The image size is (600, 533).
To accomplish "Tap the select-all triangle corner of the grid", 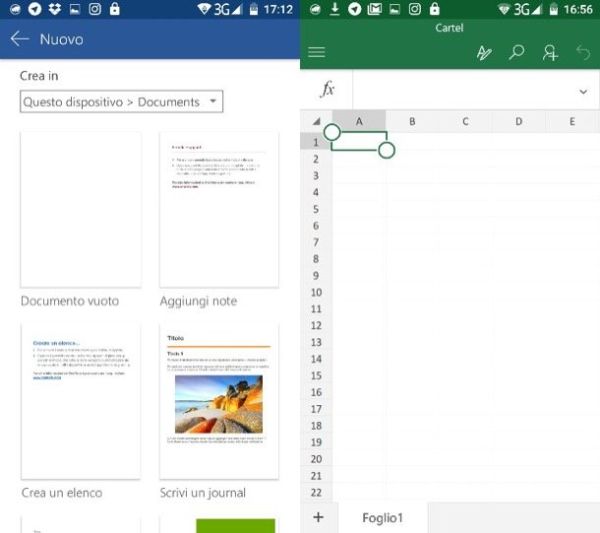I will click(x=317, y=122).
